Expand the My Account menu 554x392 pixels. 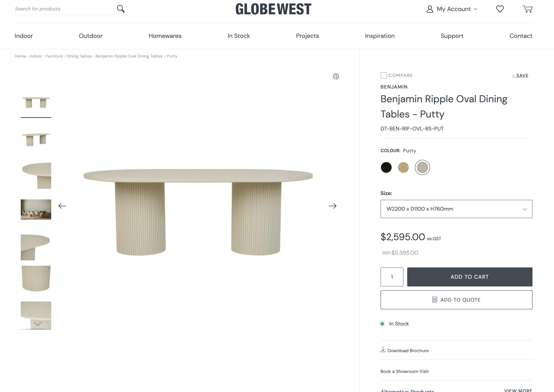click(452, 9)
